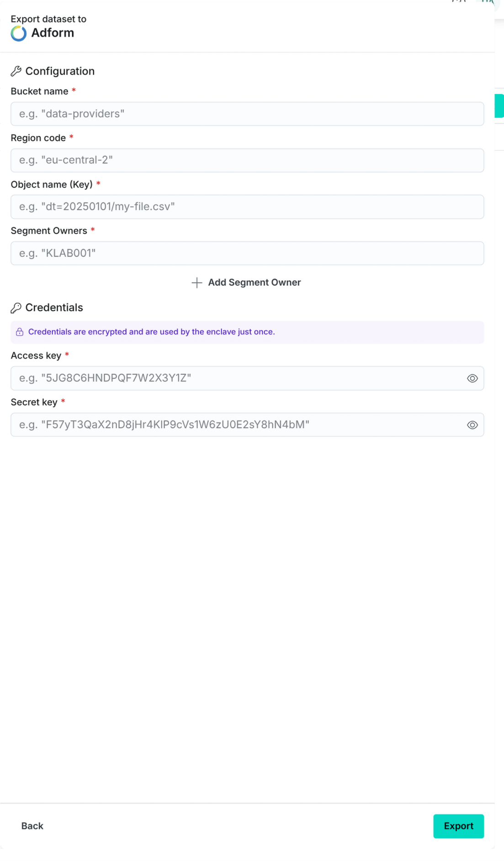Click the plus icon beside Add Segment Owner
Viewport: 504px width, 861px height.
(196, 283)
